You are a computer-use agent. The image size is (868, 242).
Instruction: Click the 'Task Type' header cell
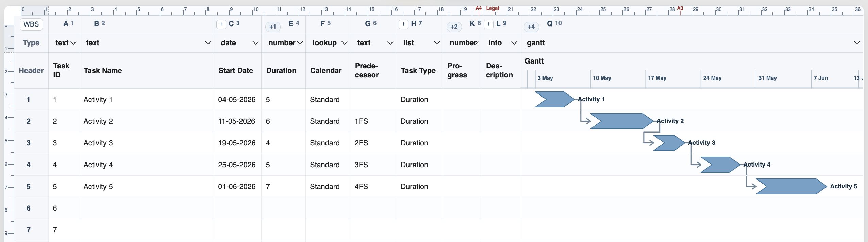(x=419, y=71)
